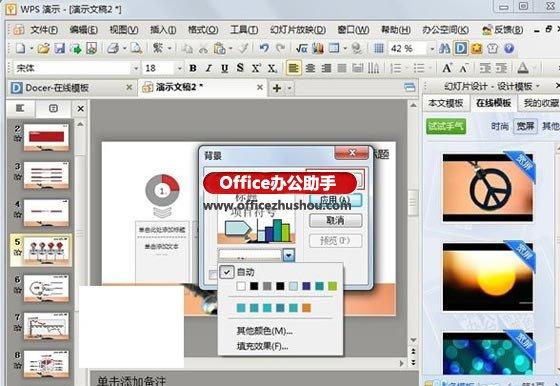
Task: Click the Shadow S formatting icon
Action: click(x=240, y=68)
